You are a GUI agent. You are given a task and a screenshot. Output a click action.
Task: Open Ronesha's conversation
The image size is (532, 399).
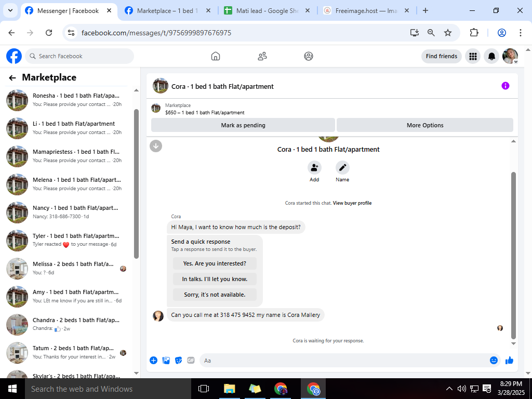pos(68,100)
